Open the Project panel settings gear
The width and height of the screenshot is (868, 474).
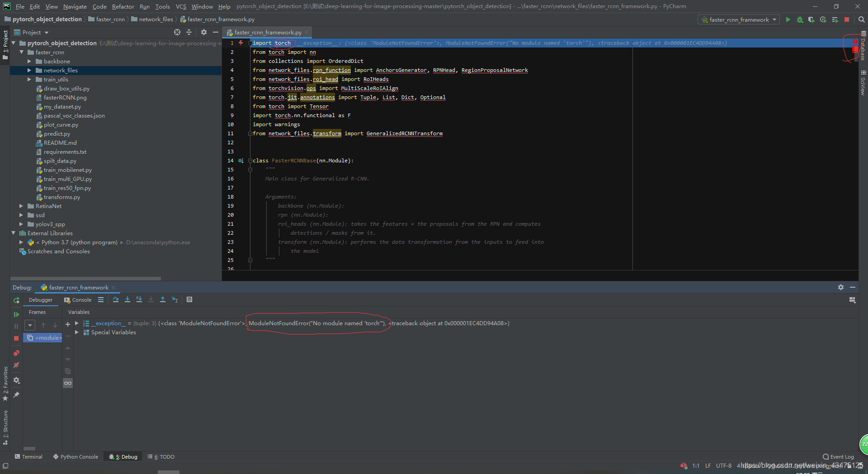[203, 32]
